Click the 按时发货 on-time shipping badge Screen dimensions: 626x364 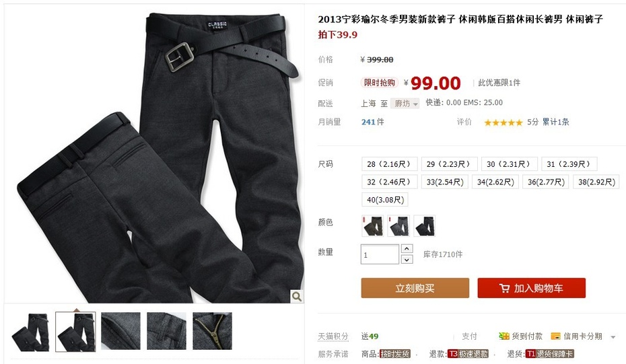[394, 354]
